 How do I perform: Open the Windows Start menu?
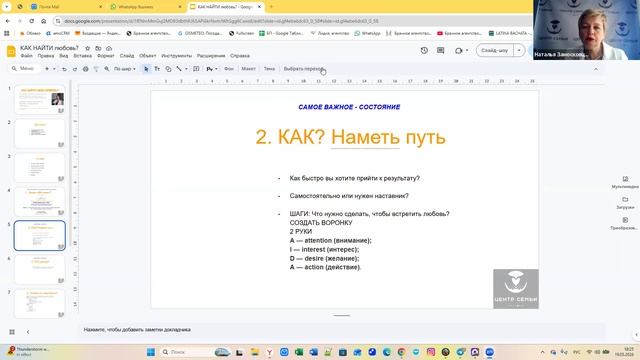pos(151,352)
